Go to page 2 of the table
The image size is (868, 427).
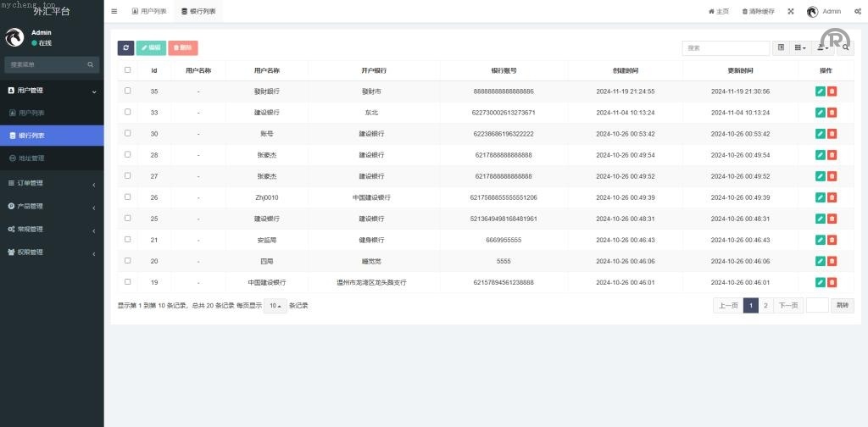click(765, 305)
